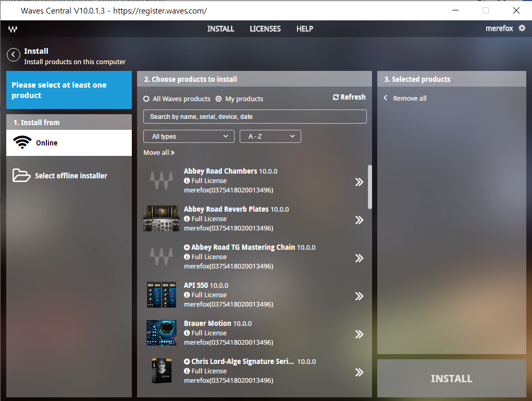Click the product search input field
Screen dimensions: 532x401
[x=255, y=117]
